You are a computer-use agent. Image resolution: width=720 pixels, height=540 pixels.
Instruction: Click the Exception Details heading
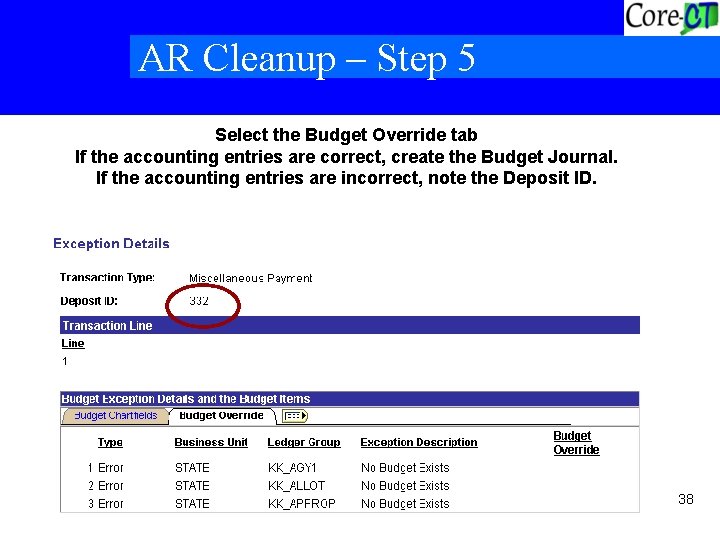[x=111, y=243]
